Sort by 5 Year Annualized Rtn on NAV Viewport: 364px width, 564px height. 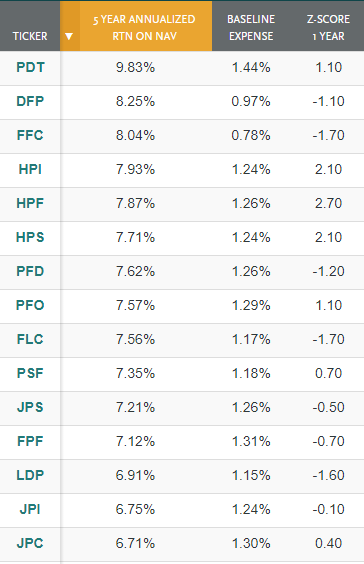pyautogui.click(x=144, y=28)
